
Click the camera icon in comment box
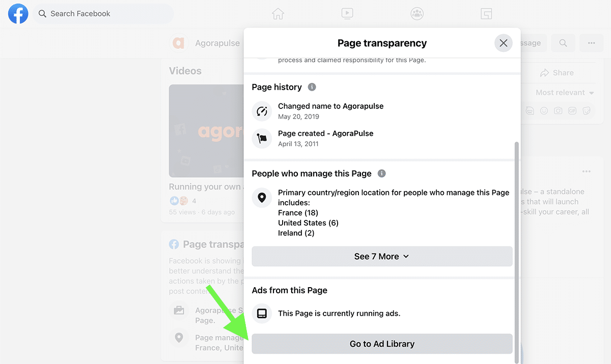[x=558, y=110]
